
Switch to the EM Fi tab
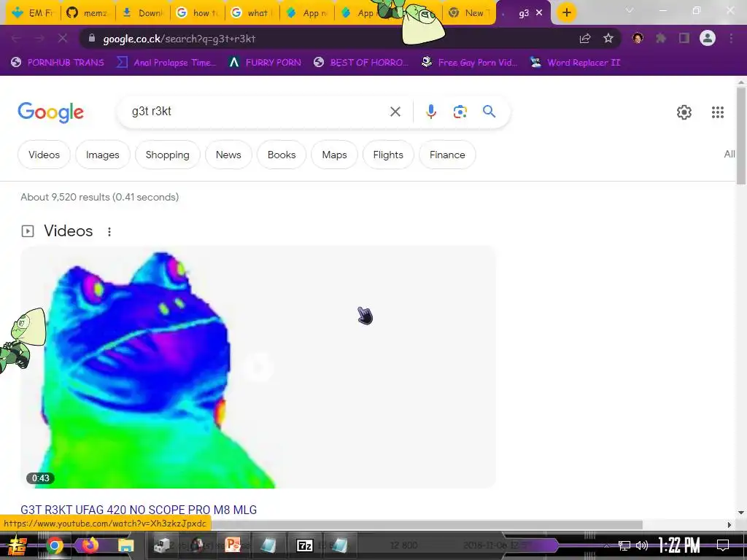32,13
